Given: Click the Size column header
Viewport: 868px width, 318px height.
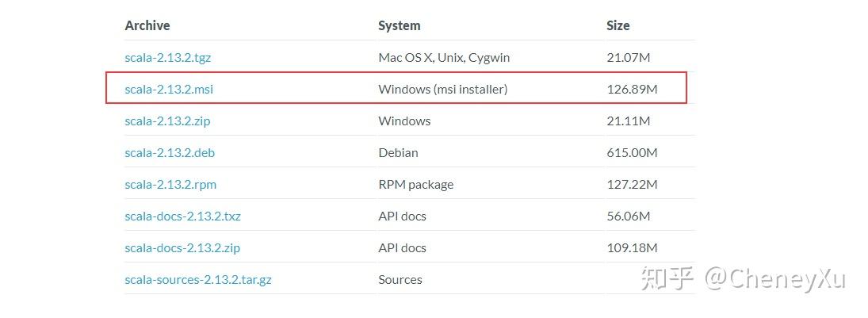Looking at the screenshot, I should 618,25.
